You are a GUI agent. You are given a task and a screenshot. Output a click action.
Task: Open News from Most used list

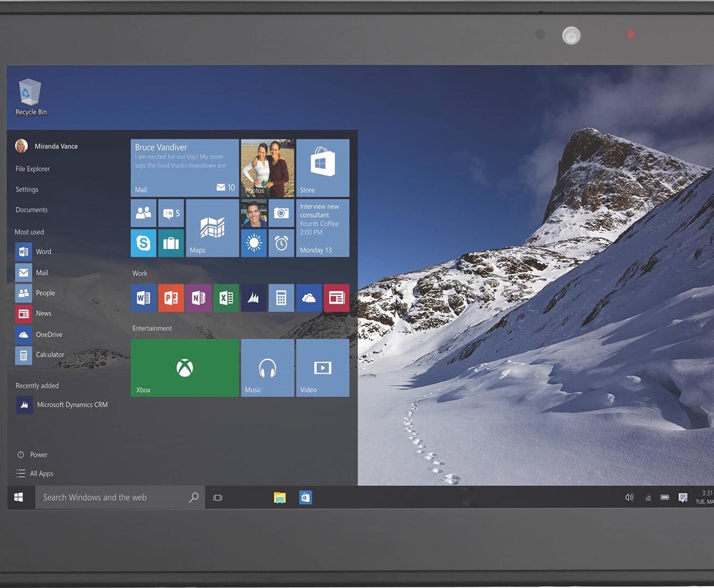(34, 313)
